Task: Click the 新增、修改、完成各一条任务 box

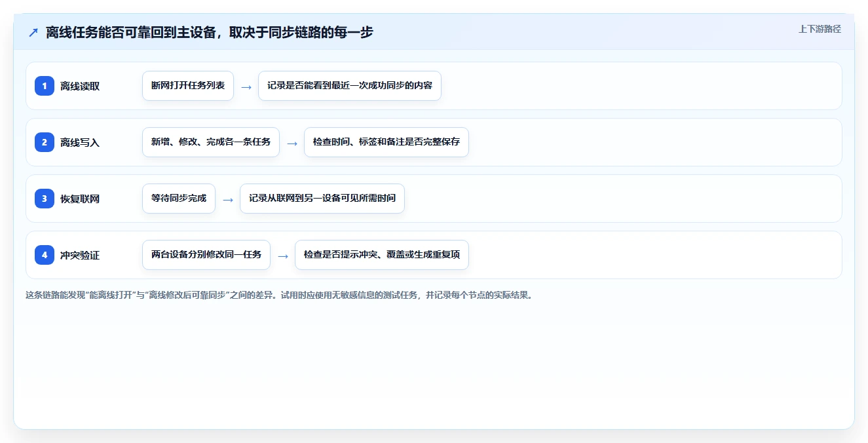Action: click(211, 142)
